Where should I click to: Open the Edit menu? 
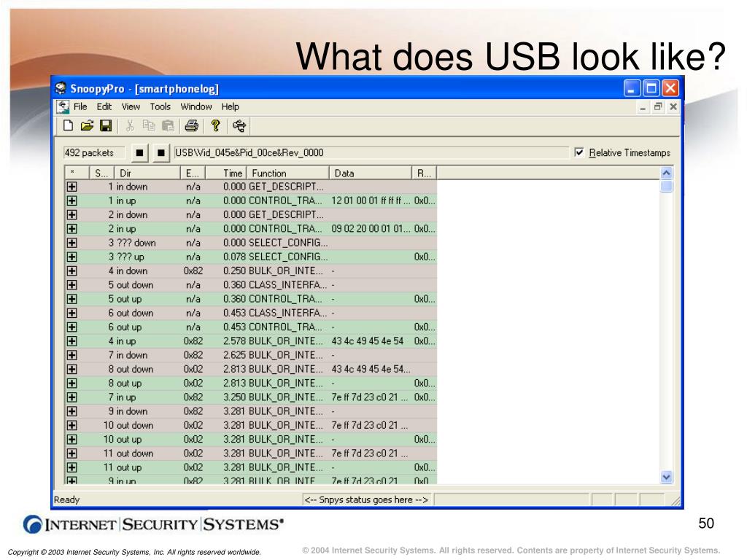(104, 106)
